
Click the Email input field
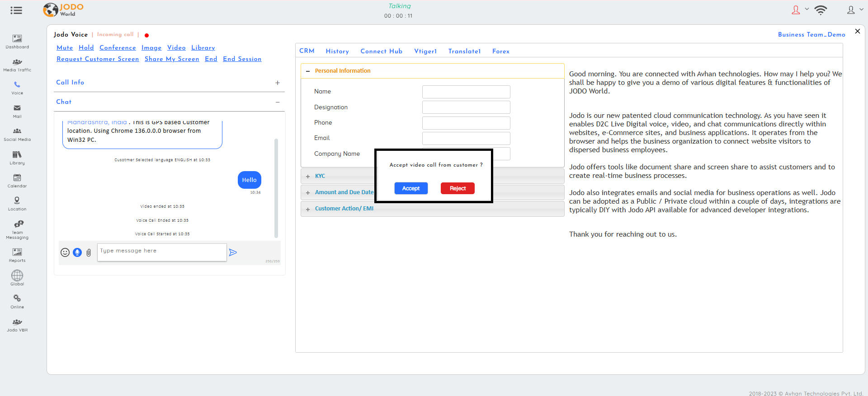[466, 138]
